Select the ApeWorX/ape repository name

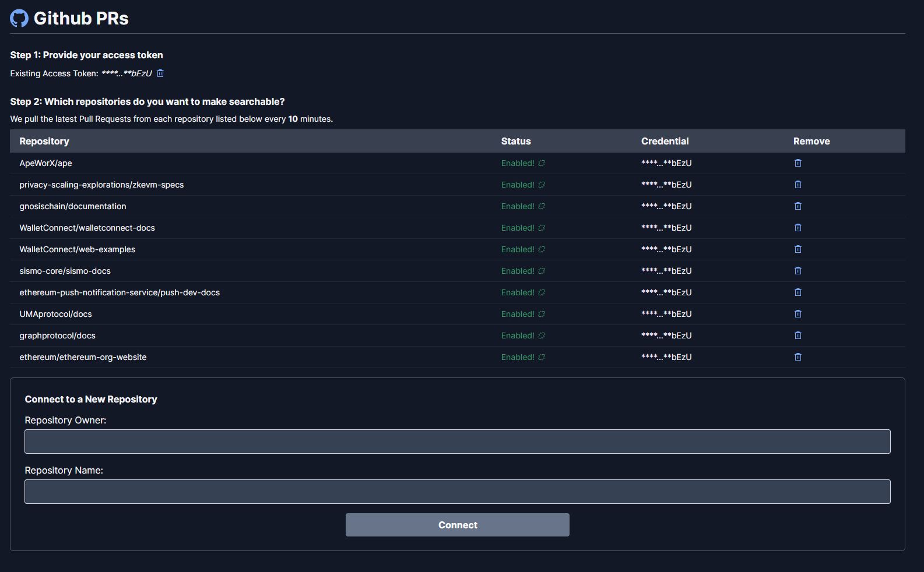point(45,163)
